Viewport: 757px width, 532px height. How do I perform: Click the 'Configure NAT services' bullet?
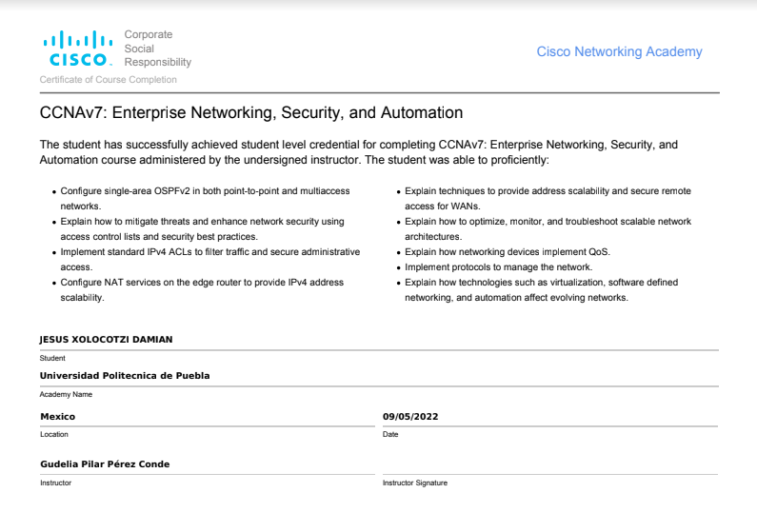pos(202,289)
